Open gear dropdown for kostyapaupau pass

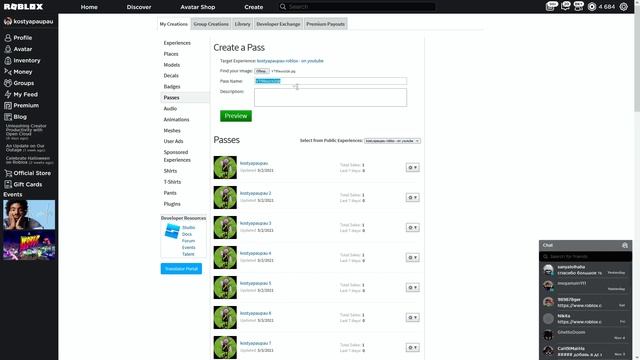click(x=413, y=167)
